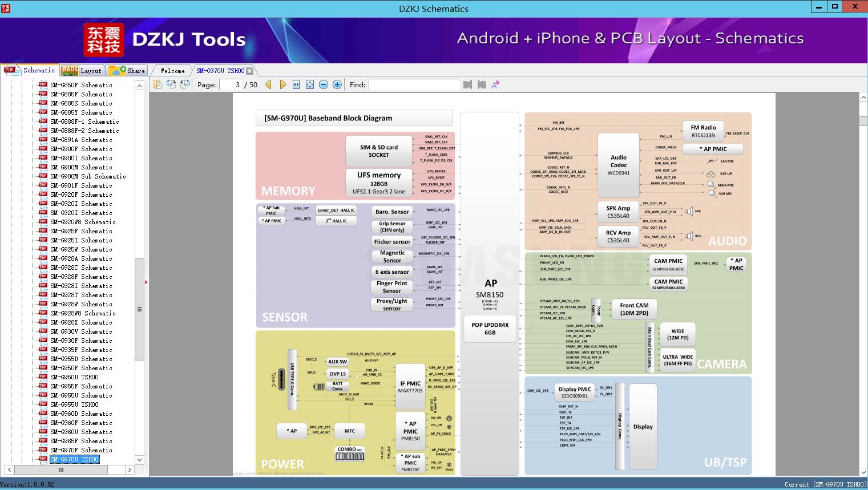Click the page number input field
This screenshot has height=490, width=868.
pos(231,84)
